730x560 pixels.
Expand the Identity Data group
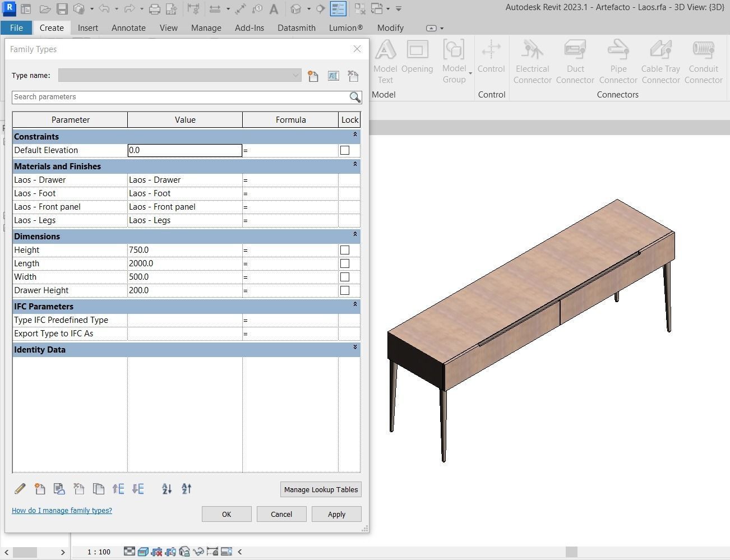tap(355, 348)
